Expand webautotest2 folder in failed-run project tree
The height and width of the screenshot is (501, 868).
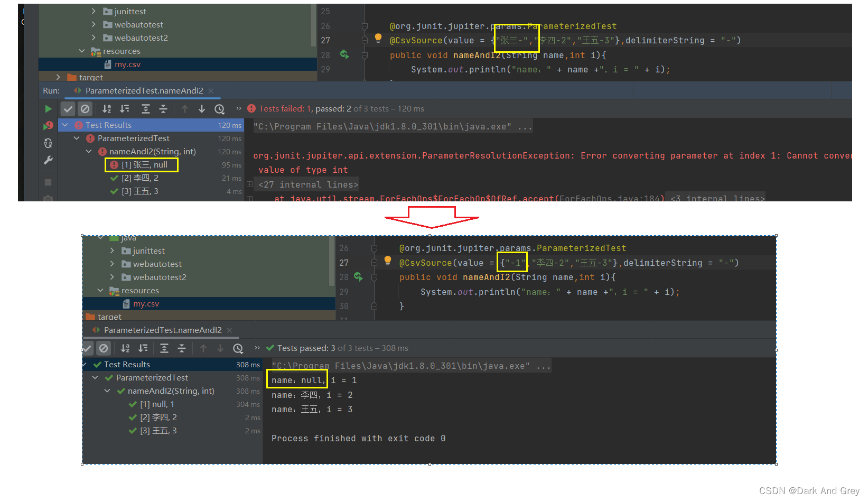point(94,38)
